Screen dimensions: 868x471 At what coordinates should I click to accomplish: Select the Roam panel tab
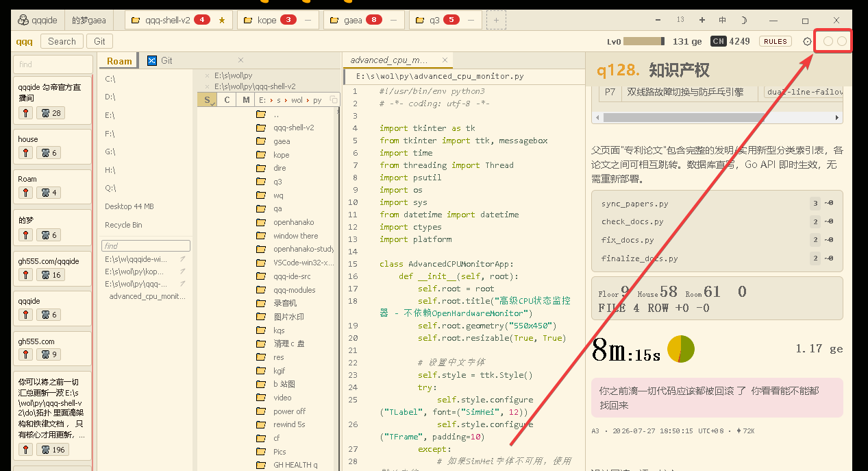119,61
